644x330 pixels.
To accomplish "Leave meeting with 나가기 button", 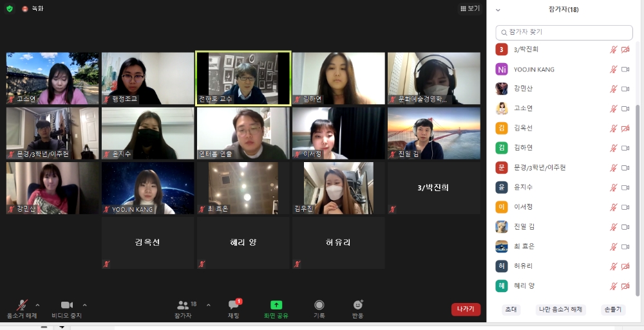I will [466, 309].
